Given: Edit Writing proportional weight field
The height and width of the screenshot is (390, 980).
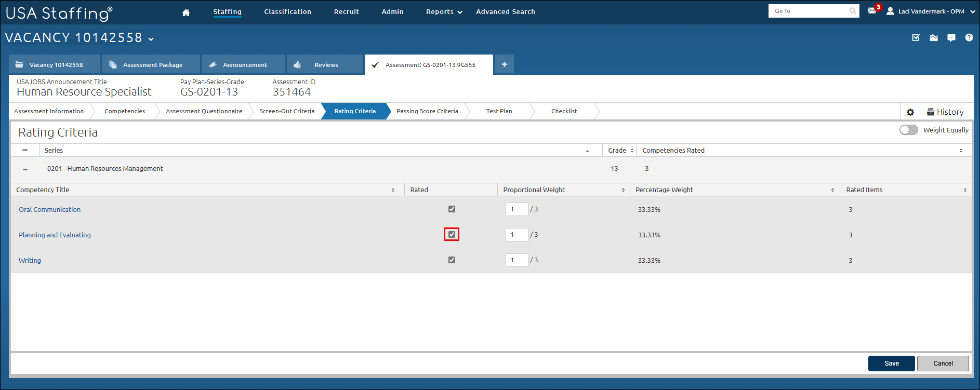Looking at the screenshot, I should click(x=517, y=260).
